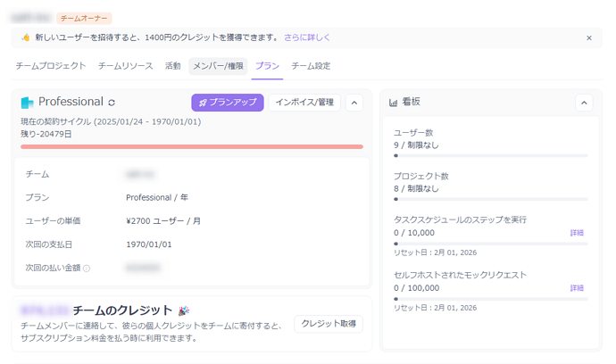Click the refresh icon next to Professional
The image size is (616, 364).
112,103
